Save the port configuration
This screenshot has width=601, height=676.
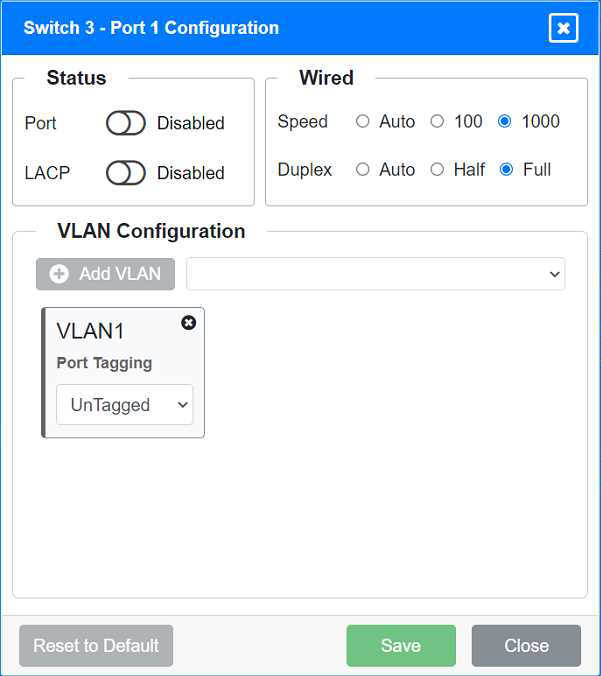click(x=401, y=646)
